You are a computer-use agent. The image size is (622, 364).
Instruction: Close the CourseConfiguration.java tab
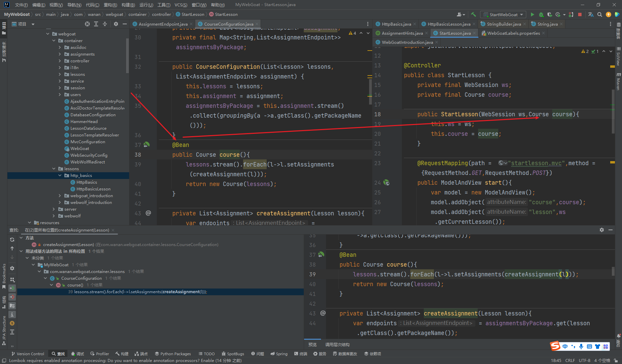257,24
